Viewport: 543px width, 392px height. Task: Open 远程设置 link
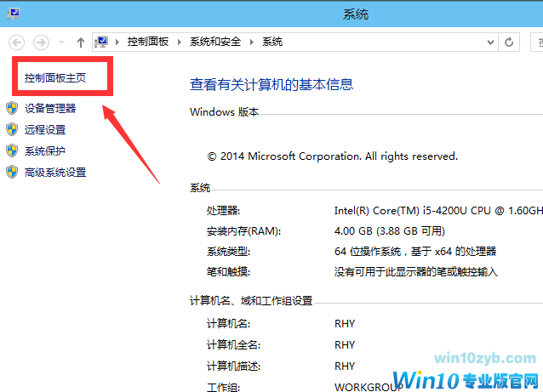click(x=45, y=130)
